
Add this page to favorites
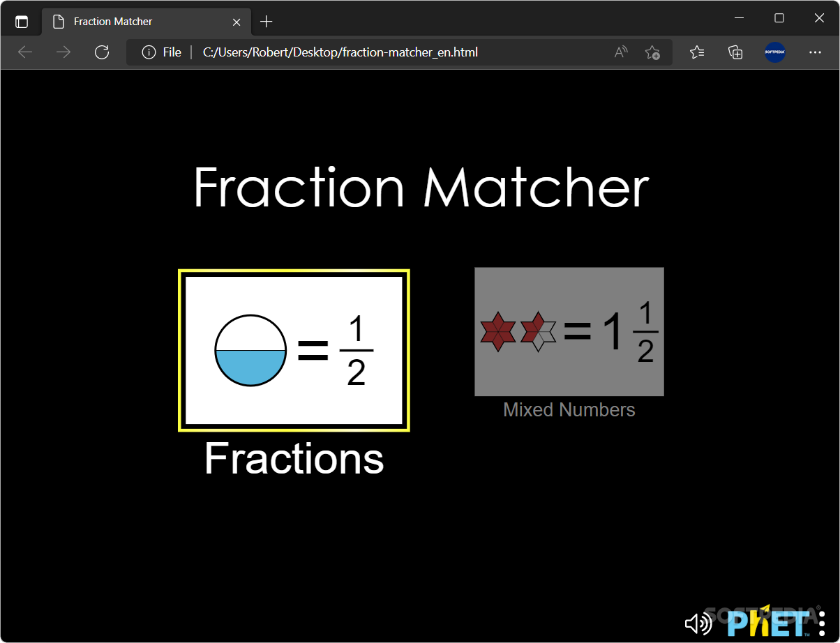pos(652,52)
